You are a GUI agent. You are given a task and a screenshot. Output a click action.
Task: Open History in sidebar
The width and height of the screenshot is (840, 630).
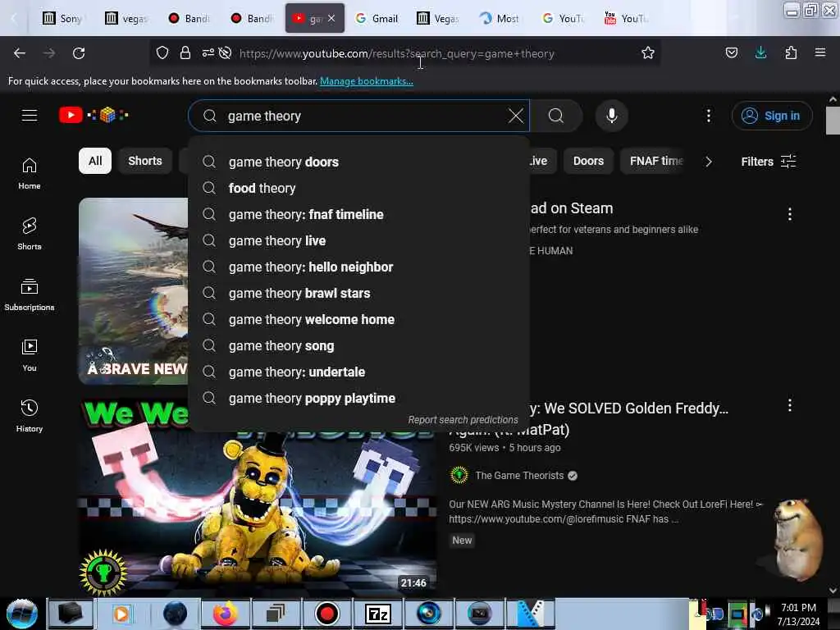coord(30,416)
